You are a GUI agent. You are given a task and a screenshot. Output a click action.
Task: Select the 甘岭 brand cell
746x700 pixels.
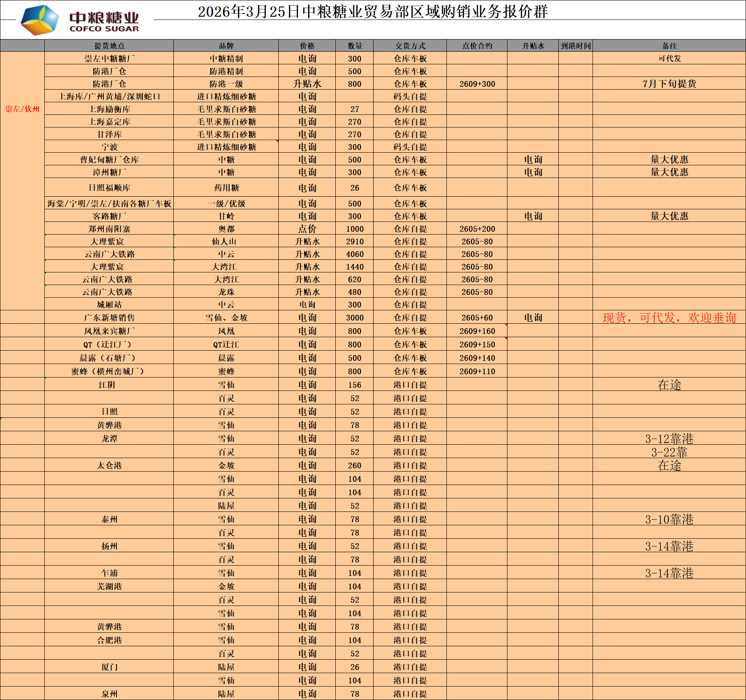coord(226,216)
